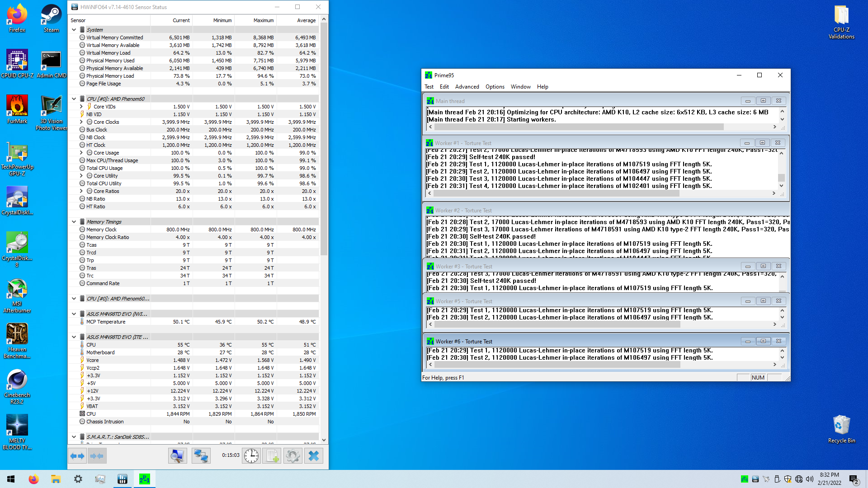Click the Average column header
Image resolution: width=868 pixels, height=488 pixels.
297,20
